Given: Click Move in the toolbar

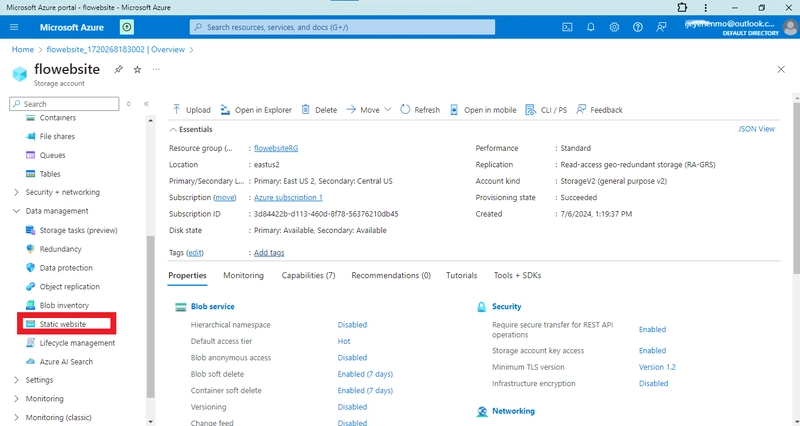Looking at the screenshot, I should (363, 110).
